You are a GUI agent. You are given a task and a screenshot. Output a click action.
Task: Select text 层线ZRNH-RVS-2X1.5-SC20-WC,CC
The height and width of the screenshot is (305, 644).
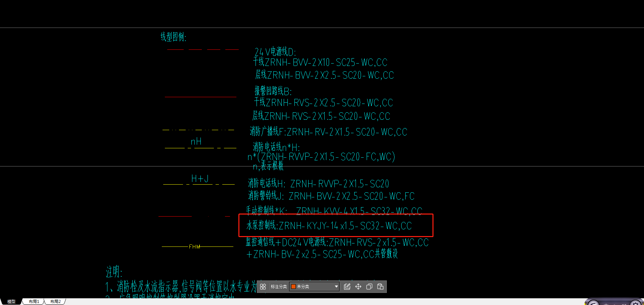[x=321, y=116]
